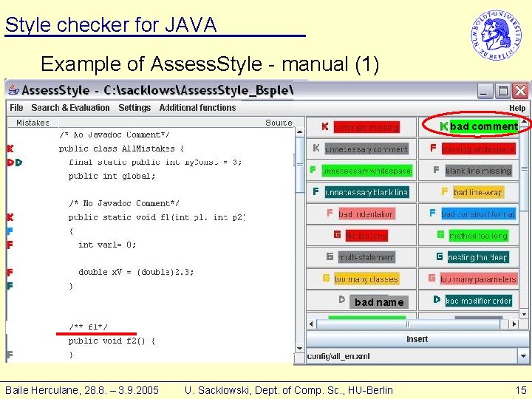Open the Additional functions menu
The width and height of the screenshot is (532, 399).
[x=197, y=108]
